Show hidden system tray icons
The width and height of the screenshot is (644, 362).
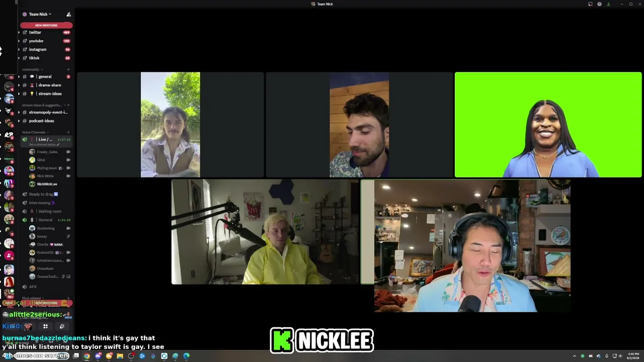575,356
